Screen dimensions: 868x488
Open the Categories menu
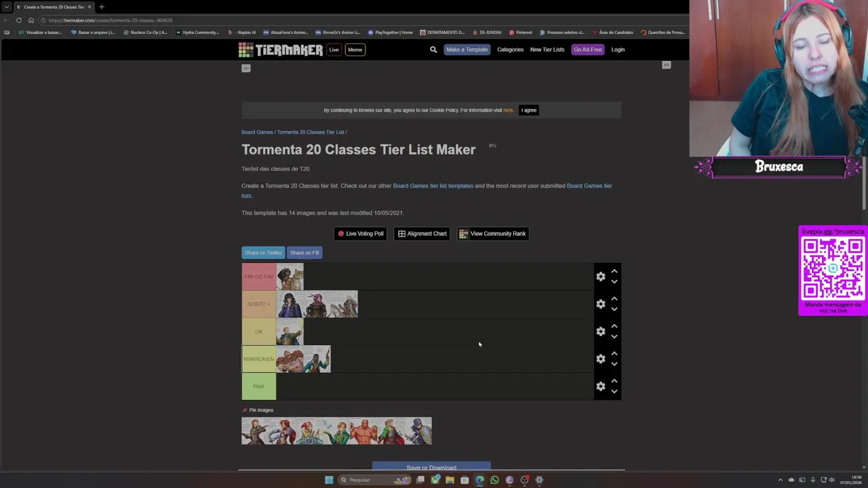click(510, 49)
